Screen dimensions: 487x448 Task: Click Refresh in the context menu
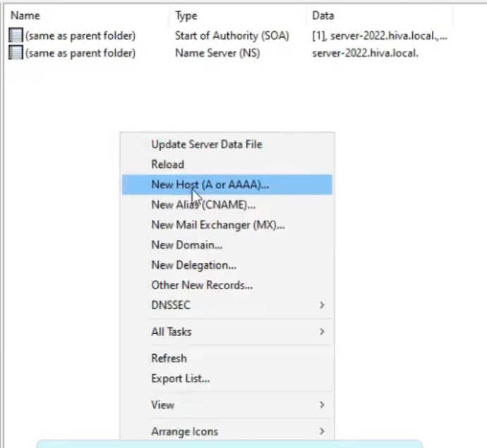[x=227, y=358]
